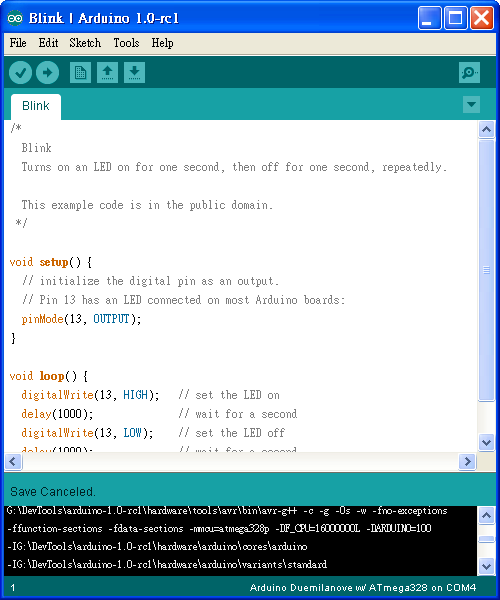500x600 pixels.
Task: Click the console line ending 'variants\standard'
Action: pos(167,564)
